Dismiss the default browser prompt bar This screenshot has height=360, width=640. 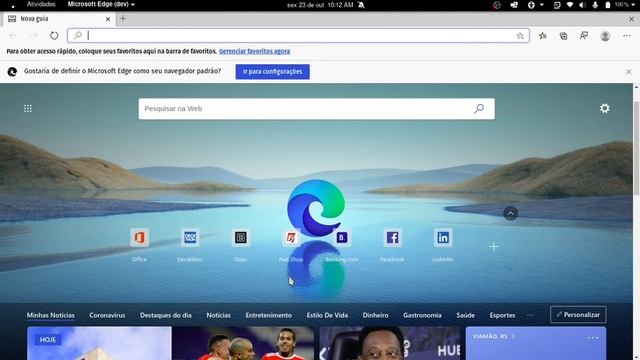(x=628, y=71)
